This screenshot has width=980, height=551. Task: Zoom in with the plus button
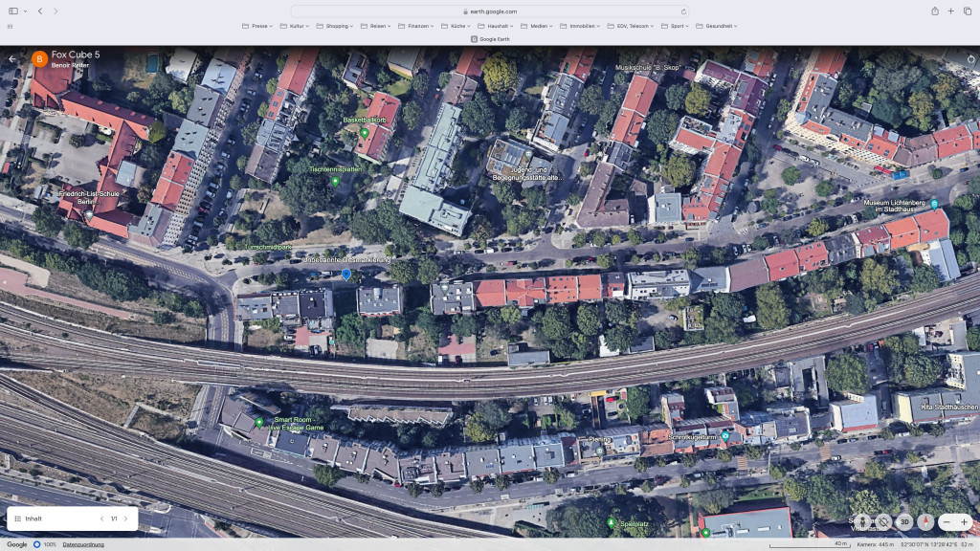964,521
